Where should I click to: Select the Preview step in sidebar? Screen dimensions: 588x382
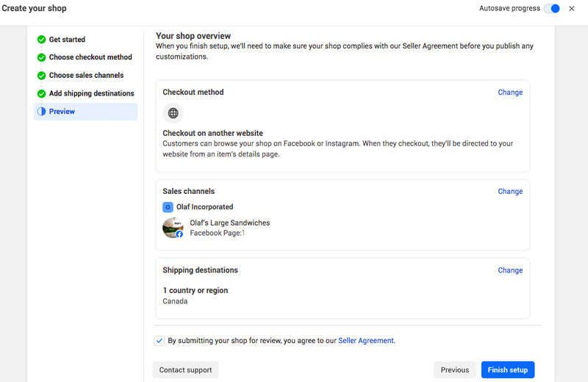coord(62,112)
